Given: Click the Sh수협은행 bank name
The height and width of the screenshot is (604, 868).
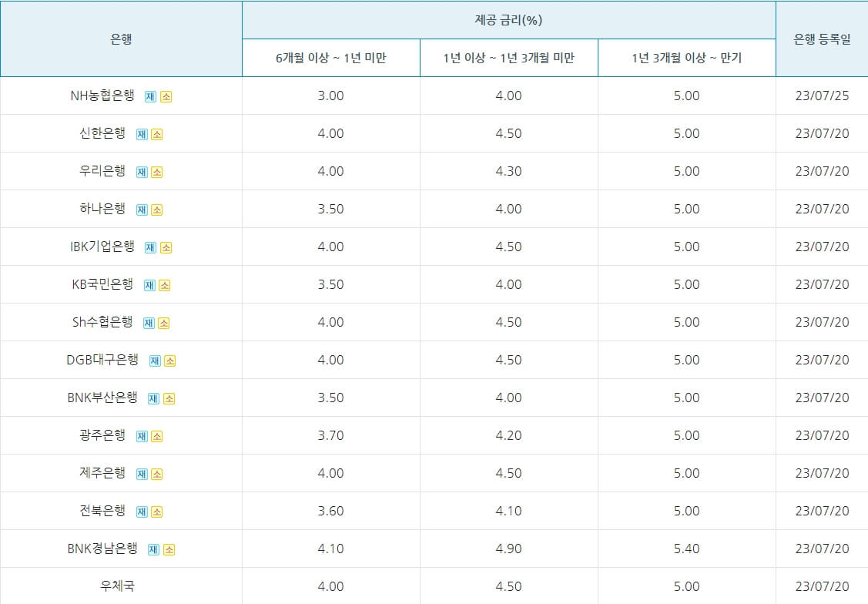Looking at the screenshot, I should click(x=102, y=322).
